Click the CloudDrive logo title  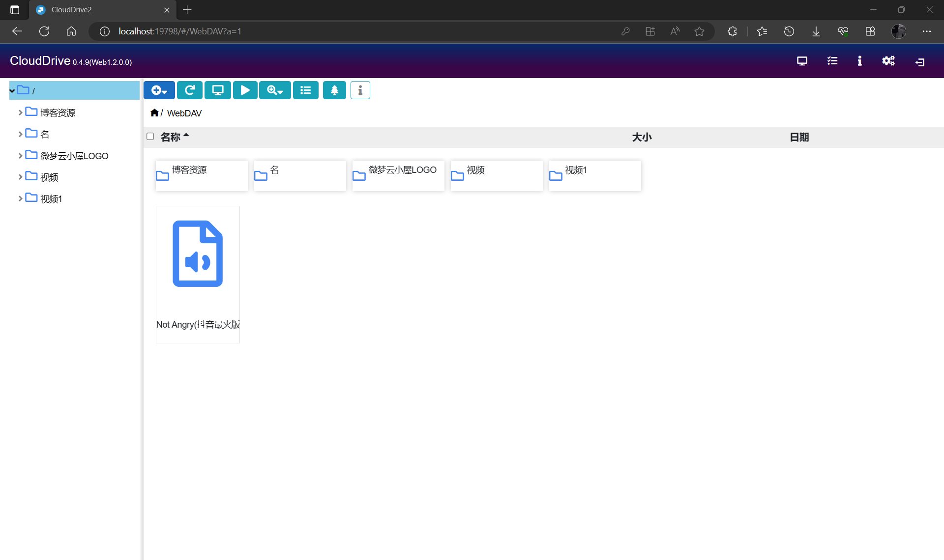pos(40,61)
